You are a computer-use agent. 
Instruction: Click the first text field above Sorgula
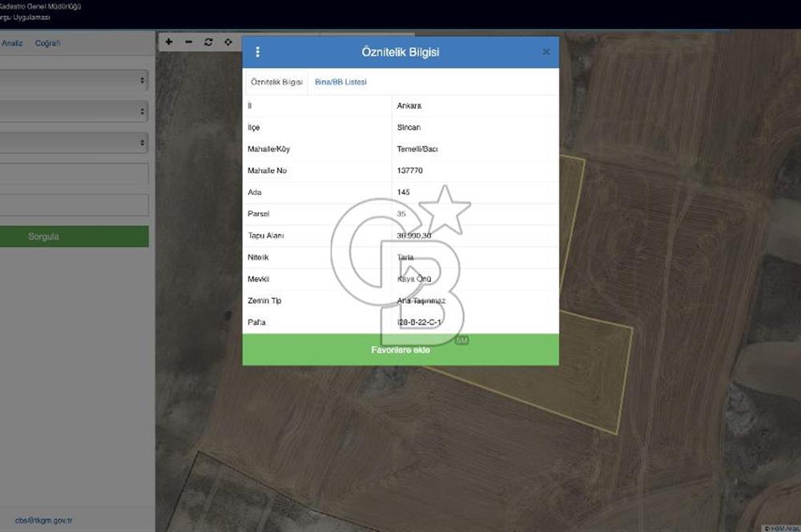tap(74, 174)
